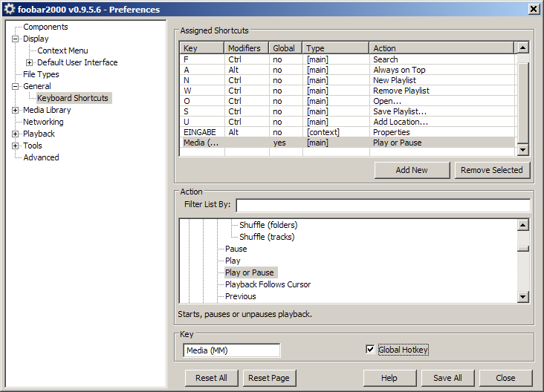Select the New Playlist shortcut row
This screenshot has width=544, height=392.
[x=348, y=80]
